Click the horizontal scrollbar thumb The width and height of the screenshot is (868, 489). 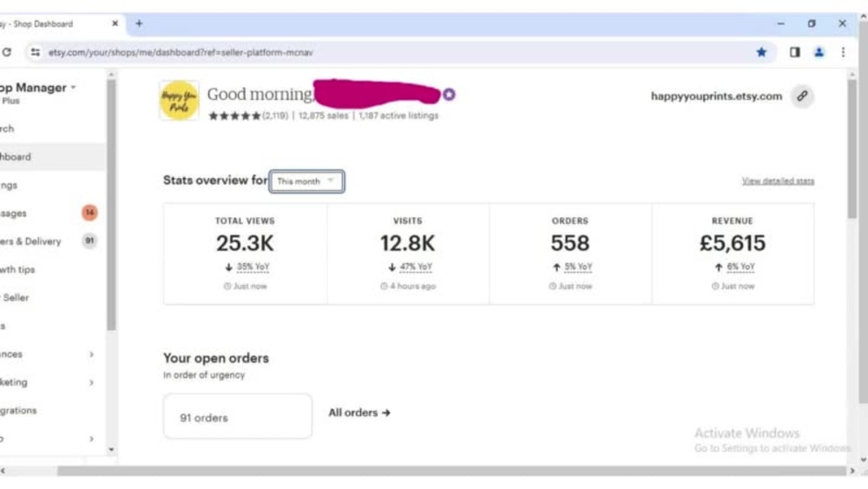[451, 471]
